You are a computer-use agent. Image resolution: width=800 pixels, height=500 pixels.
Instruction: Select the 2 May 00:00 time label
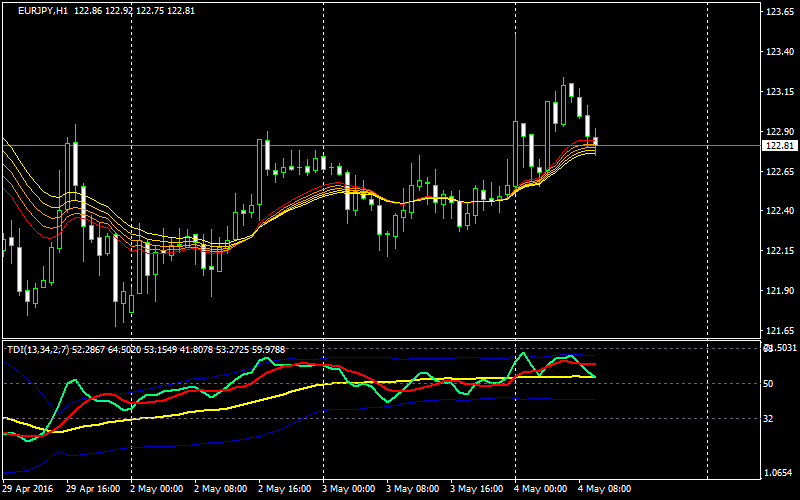click(x=156, y=489)
